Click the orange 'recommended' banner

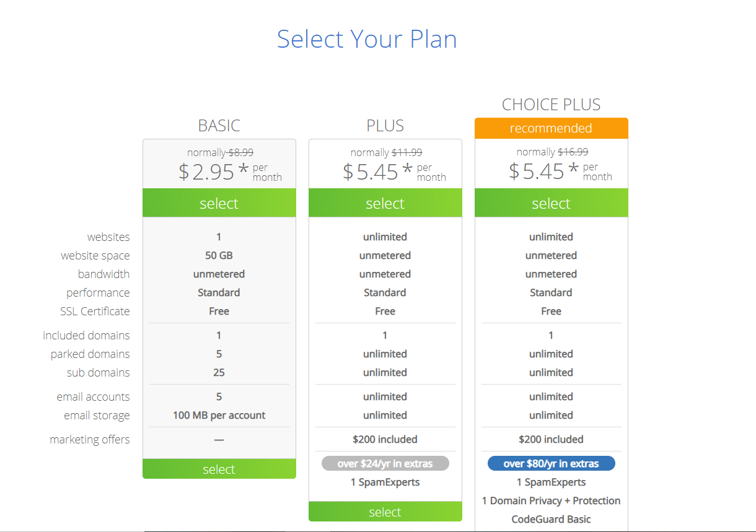(552, 128)
